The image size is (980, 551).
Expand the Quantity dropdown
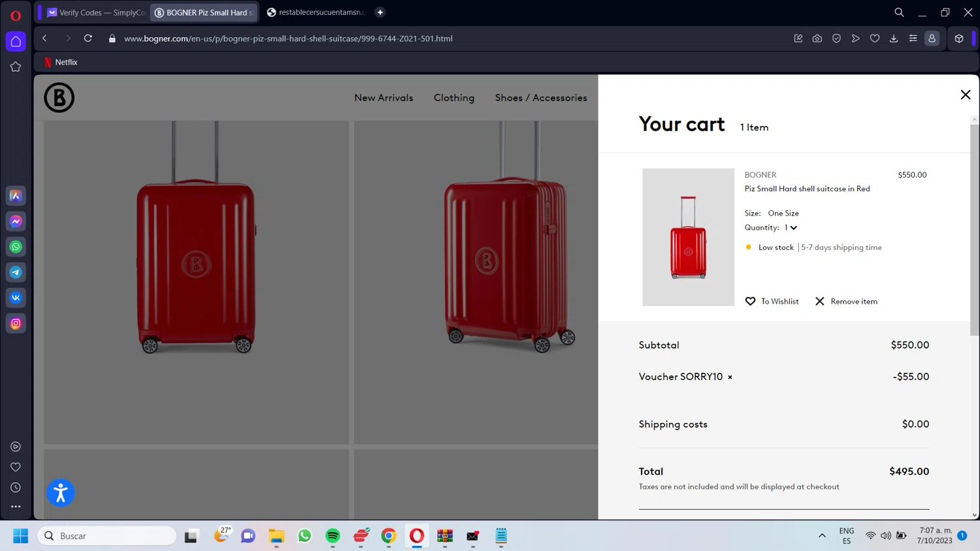point(791,228)
